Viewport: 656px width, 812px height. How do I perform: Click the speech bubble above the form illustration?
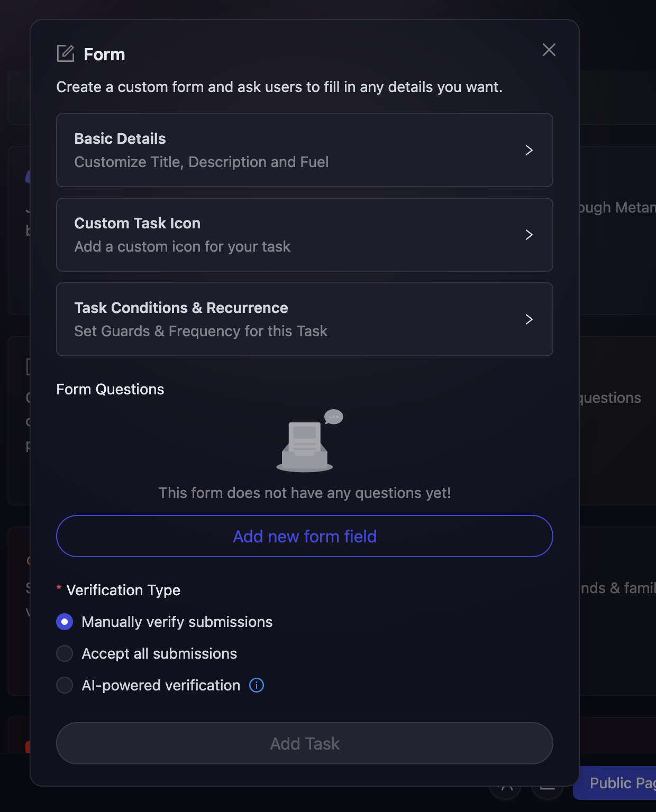point(334,417)
